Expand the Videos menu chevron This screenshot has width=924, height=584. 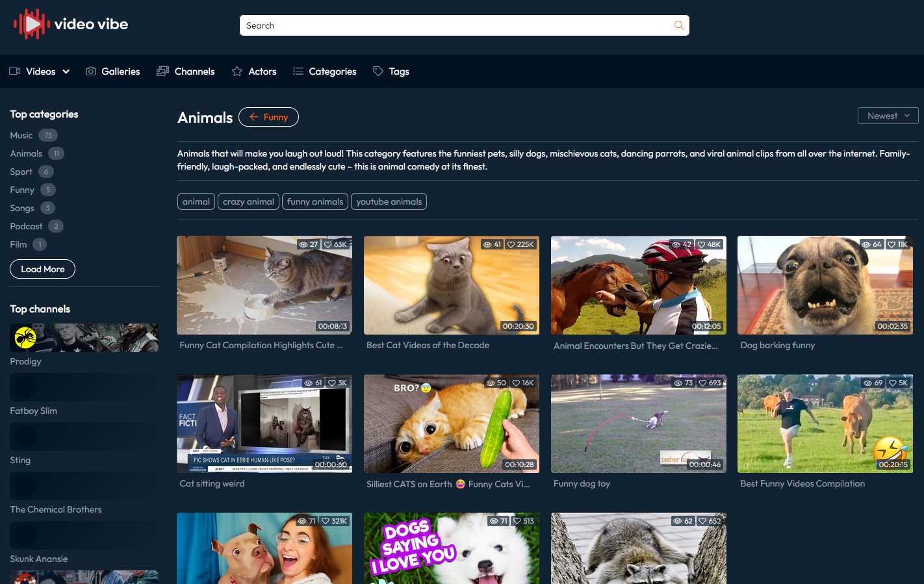[x=66, y=71]
